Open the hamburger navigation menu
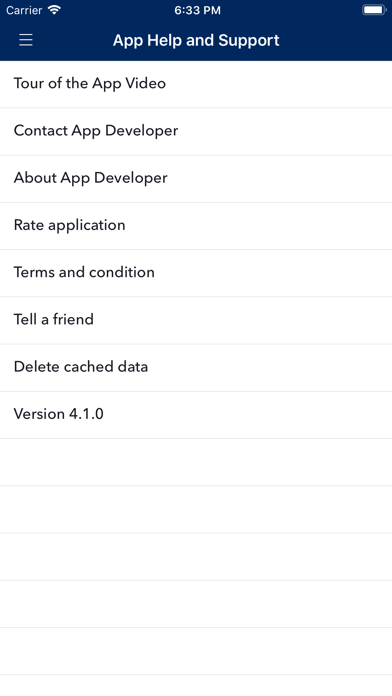The image size is (392, 696). click(x=26, y=40)
